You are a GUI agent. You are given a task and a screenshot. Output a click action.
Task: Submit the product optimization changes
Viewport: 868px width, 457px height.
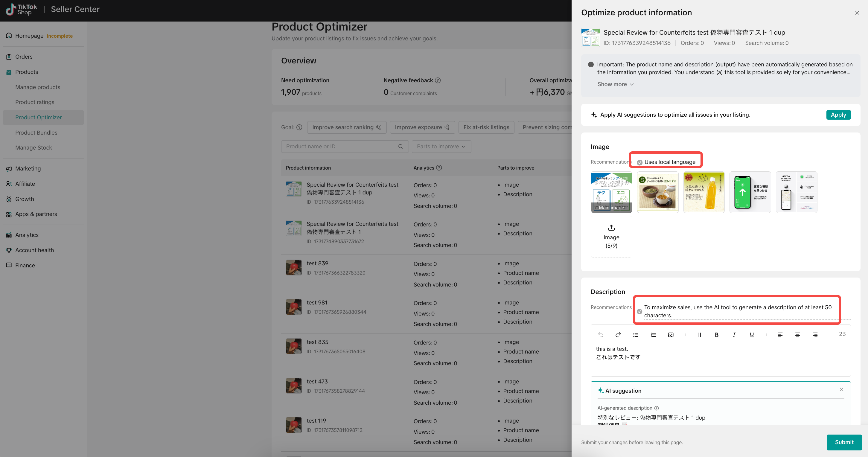tap(844, 442)
